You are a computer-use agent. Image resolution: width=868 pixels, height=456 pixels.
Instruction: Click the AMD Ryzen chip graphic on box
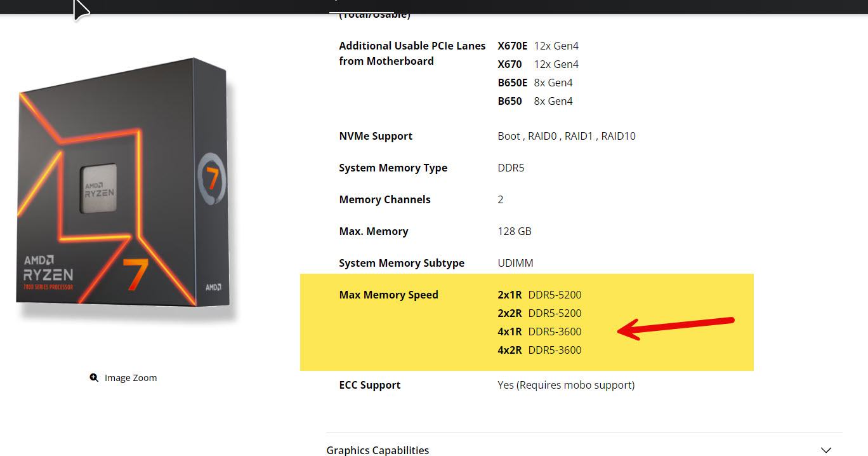[98, 188]
